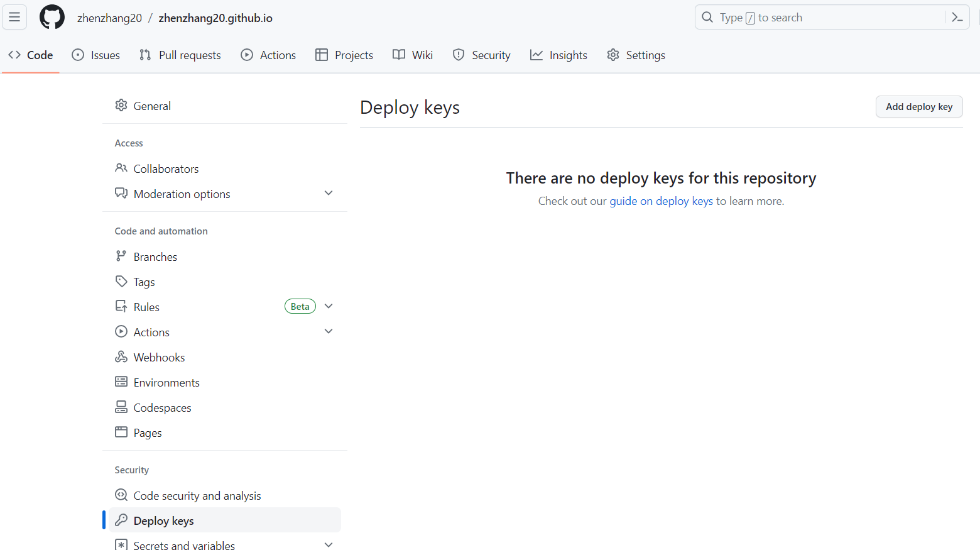Screen dimensions: 980x550
Task: Open the command palette icon
Action: pyautogui.click(x=957, y=18)
